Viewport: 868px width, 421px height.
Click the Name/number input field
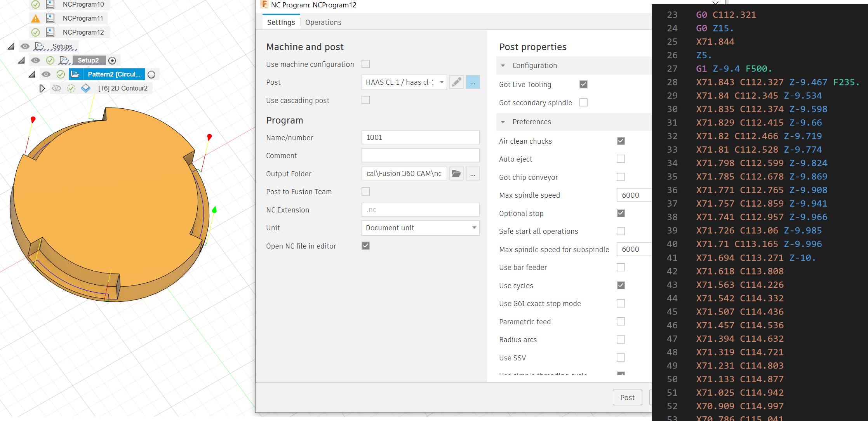tap(420, 137)
